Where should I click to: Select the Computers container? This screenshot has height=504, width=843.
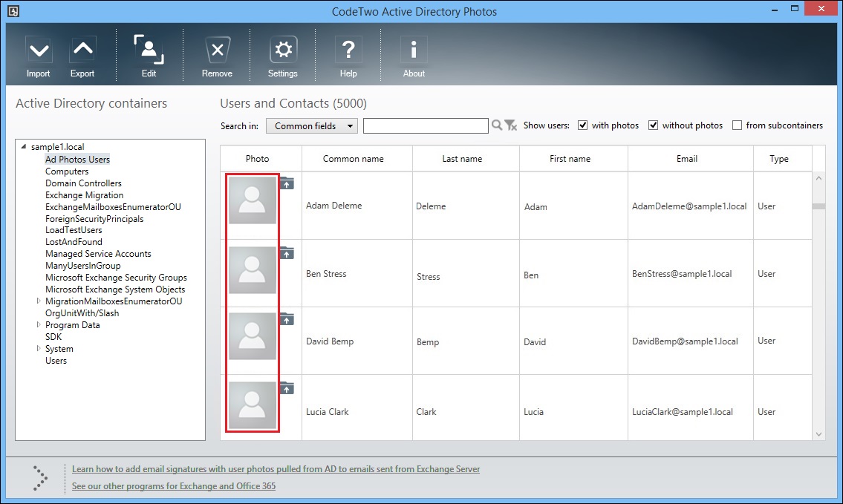click(67, 171)
